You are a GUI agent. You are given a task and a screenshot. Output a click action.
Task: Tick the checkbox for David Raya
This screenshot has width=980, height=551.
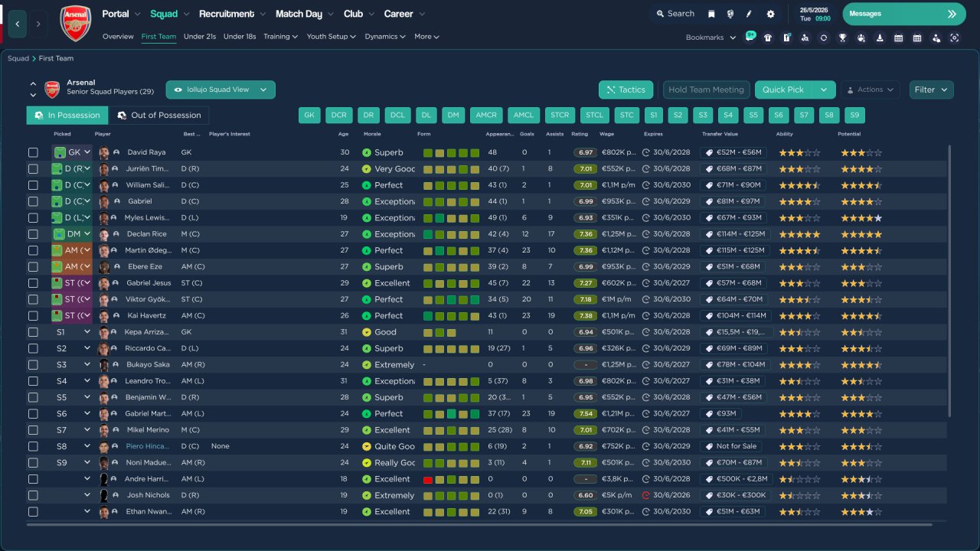click(x=33, y=152)
